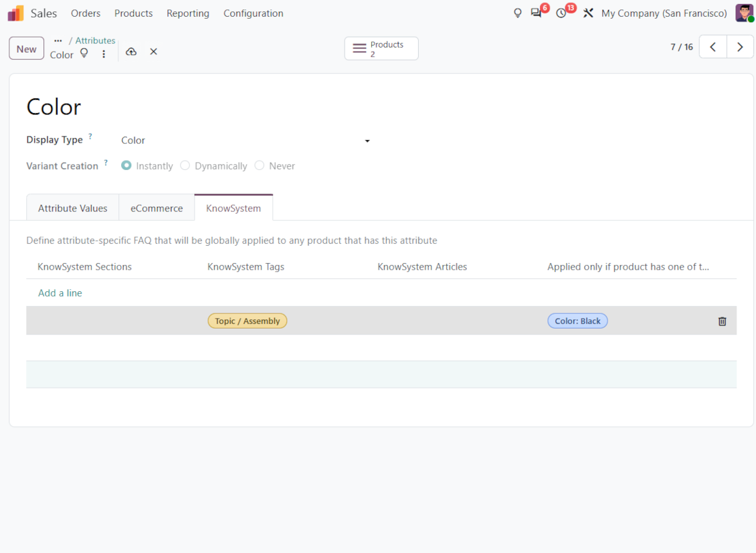Open the Orders menu
The height and width of the screenshot is (553, 756).
pyautogui.click(x=86, y=13)
